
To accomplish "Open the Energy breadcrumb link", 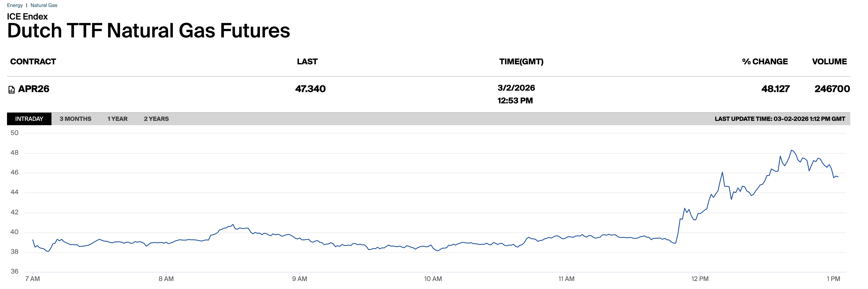I will [x=15, y=5].
